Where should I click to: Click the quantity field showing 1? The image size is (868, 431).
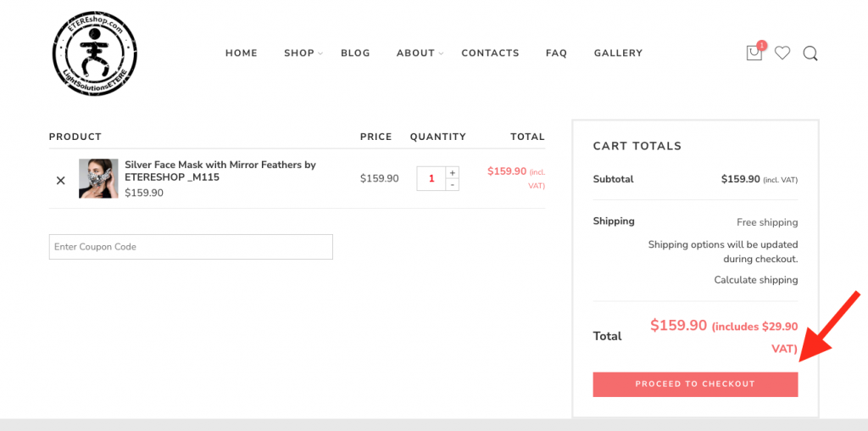[x=431, y=179]
